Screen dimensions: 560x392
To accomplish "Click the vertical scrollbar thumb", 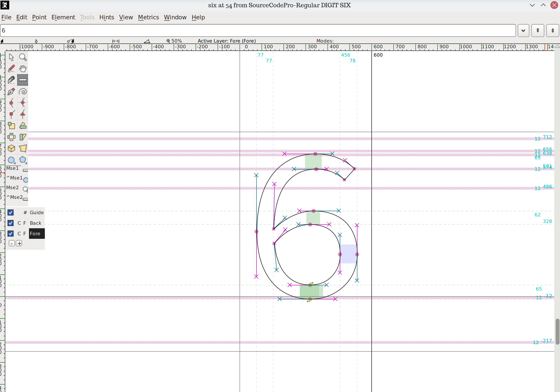I will (x=557, y=331).
